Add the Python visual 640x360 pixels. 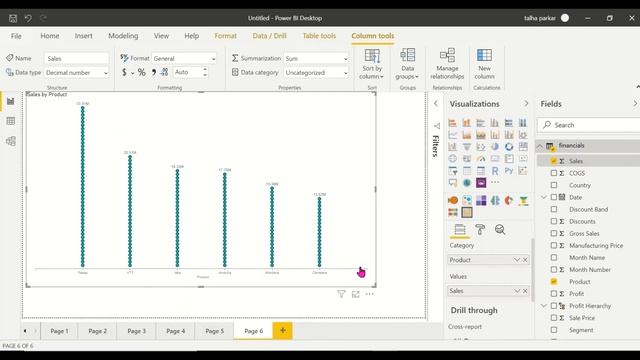[509, 171]
